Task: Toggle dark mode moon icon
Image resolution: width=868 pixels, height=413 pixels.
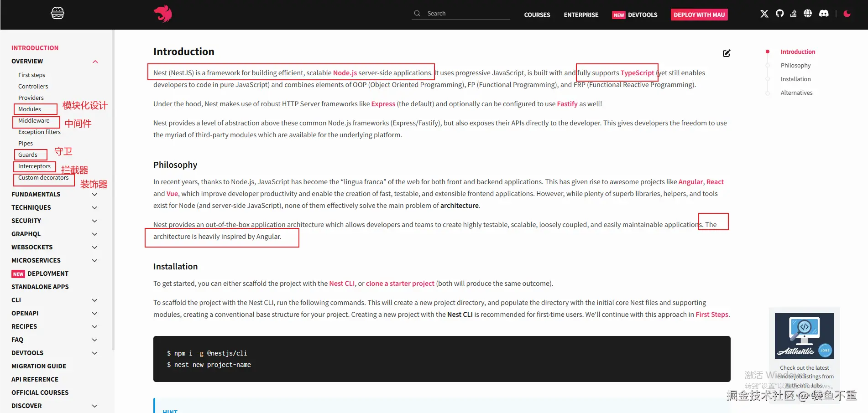Action: pos(847,13)
